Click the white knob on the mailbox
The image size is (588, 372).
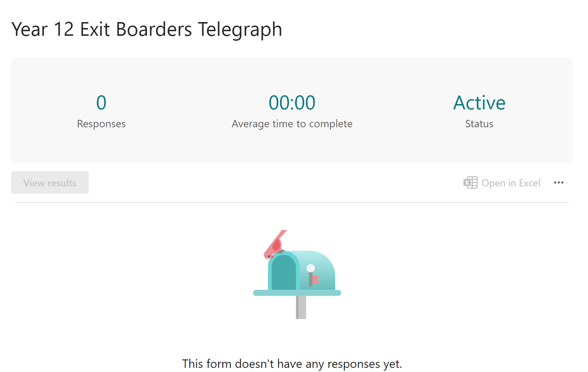point(311,268)
